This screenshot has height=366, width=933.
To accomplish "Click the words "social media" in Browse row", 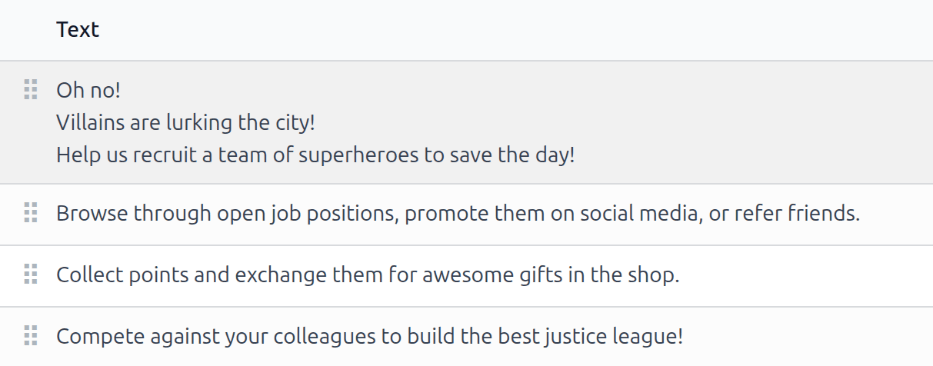I will (x=638, y=213).
